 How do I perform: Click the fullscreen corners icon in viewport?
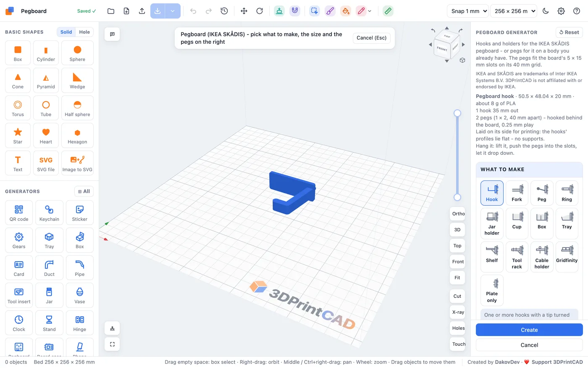[x=112, y=344]
